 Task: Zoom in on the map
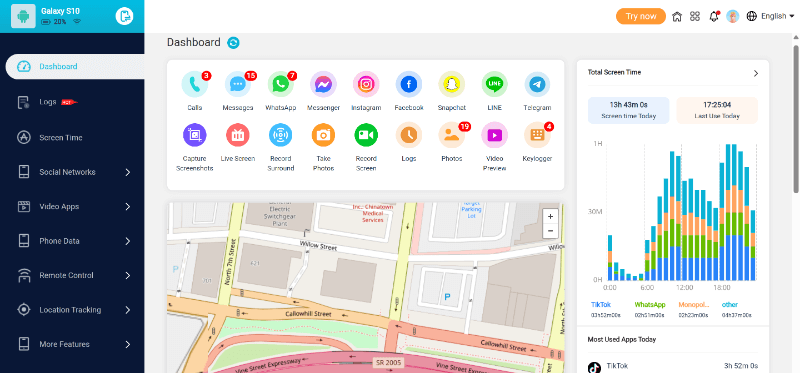click(550, 216)
